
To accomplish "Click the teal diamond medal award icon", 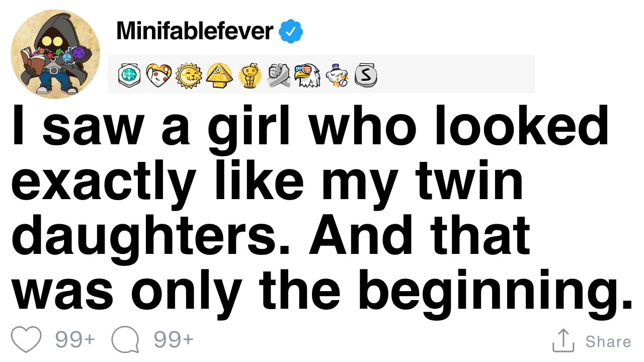I will click(x=129, y=75).
